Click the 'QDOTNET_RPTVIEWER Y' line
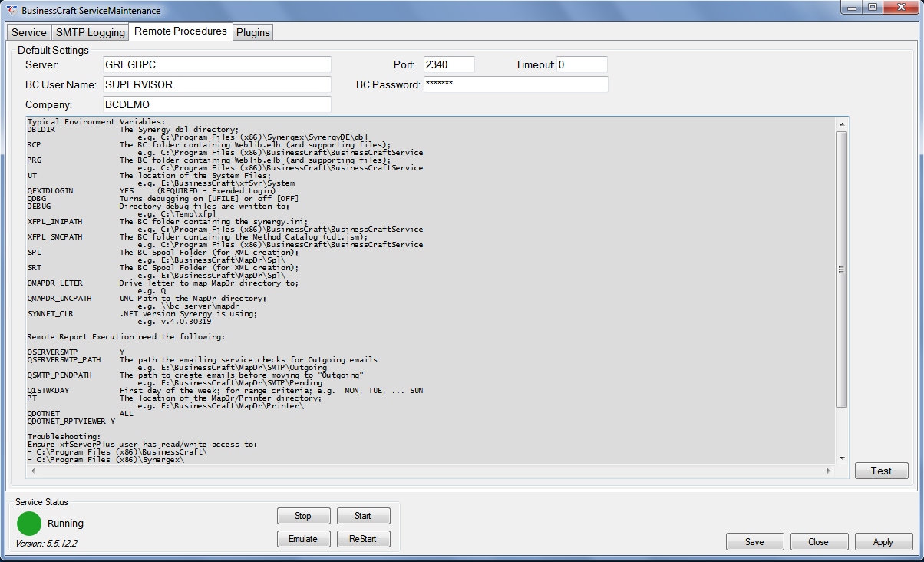Viewport: 924px width, 562px height. 71,421
